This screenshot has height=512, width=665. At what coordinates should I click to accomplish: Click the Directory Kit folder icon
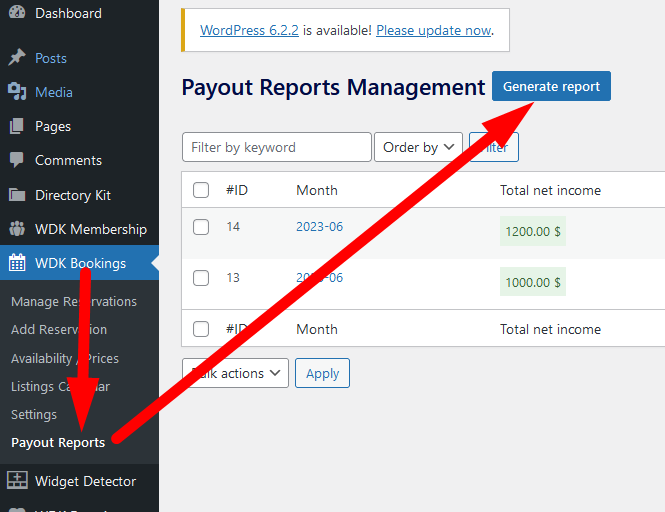tap(17, 195)
